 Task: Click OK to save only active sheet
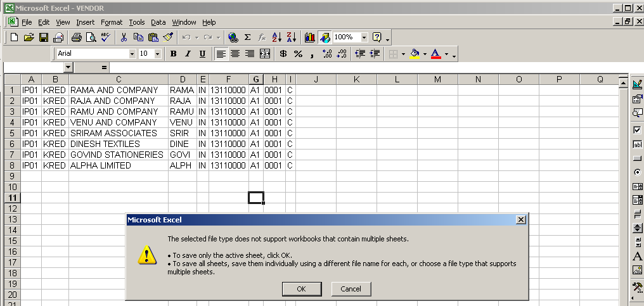(301, 288)
